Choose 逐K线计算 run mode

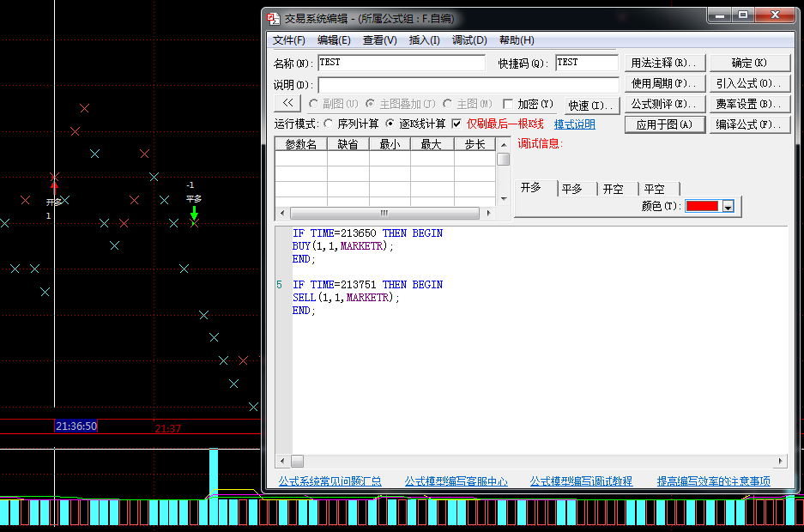coord(390,124)
